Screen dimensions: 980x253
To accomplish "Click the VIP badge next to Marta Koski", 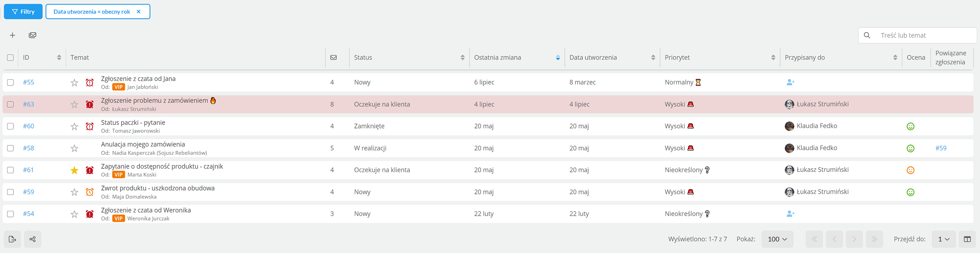I will [x=118, y=175].
